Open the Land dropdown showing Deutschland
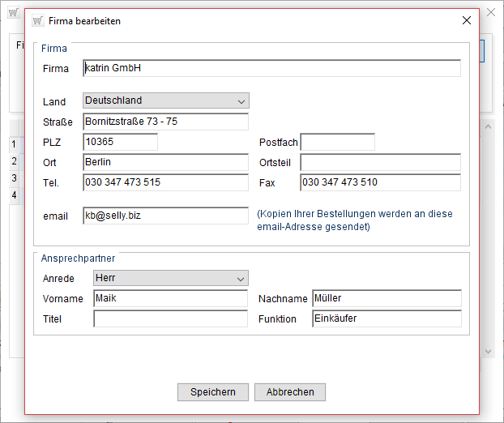The width and height of the screenshot is (504, 423). [166, 100]
